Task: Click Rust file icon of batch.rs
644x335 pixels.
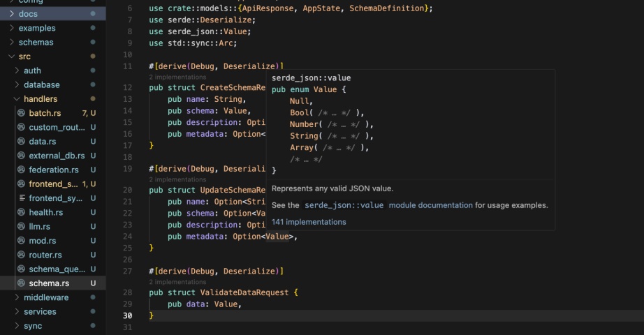Action: (22, 113)
